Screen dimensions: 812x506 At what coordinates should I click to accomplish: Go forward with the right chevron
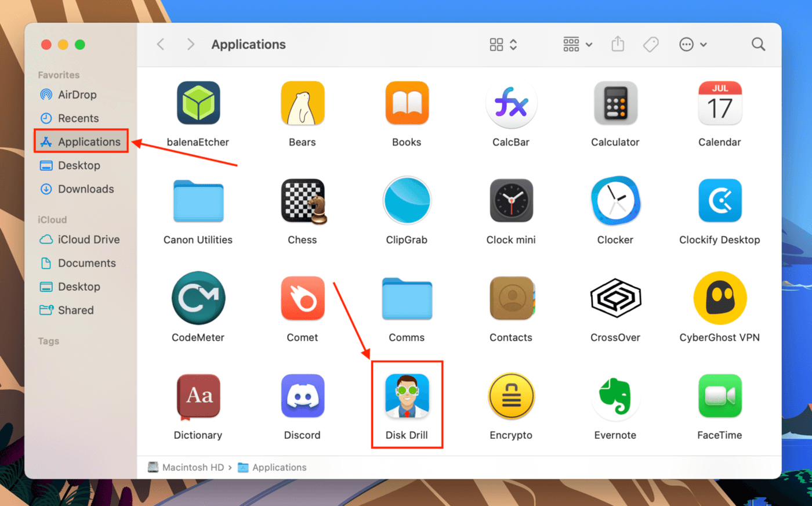pyautogui.click(x=190, y=44)
